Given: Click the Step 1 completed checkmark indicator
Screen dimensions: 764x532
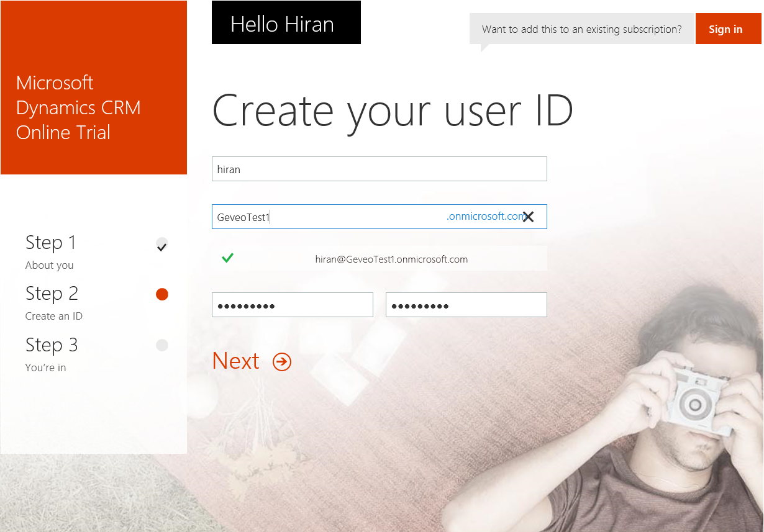Looking at the screenshot, I should [x=162, y=245].
